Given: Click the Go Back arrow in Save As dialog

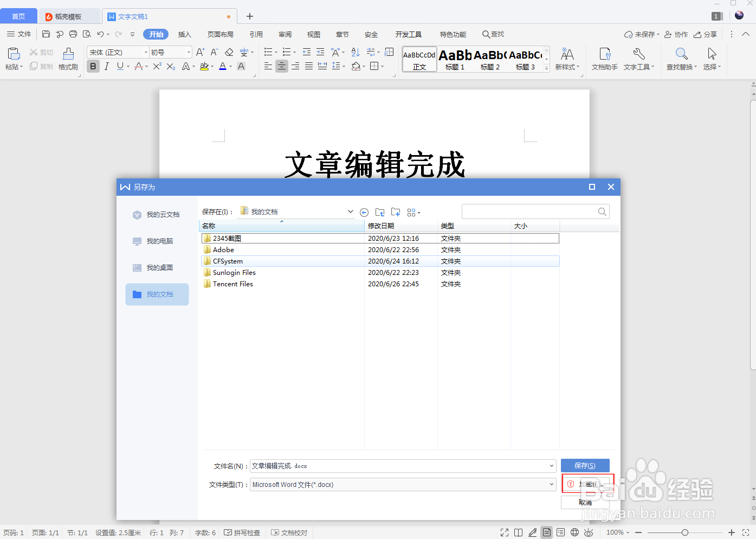Looking at the screenshot, I should [x=364, y=212].
